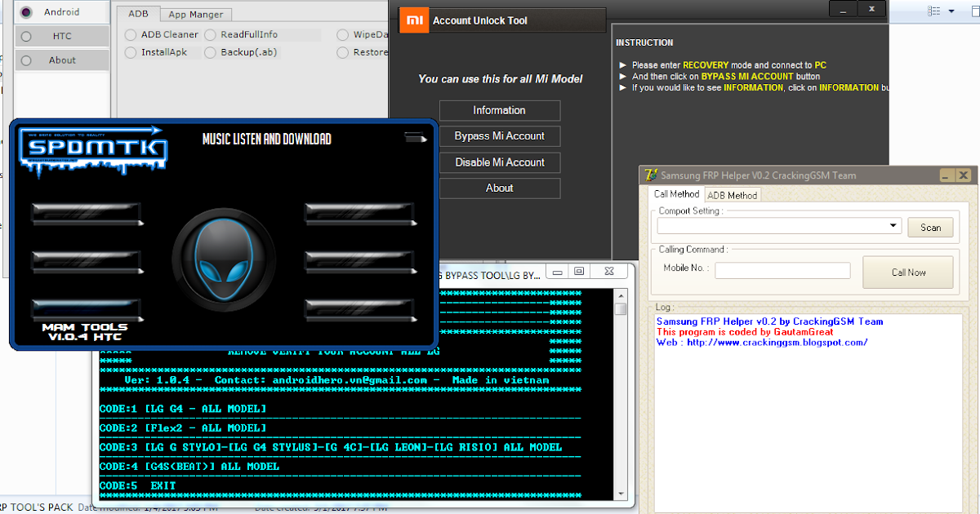Choose the ReadFullInfo radio button
The width and height of the screenshot is (980, 514).
pos(210,35)
